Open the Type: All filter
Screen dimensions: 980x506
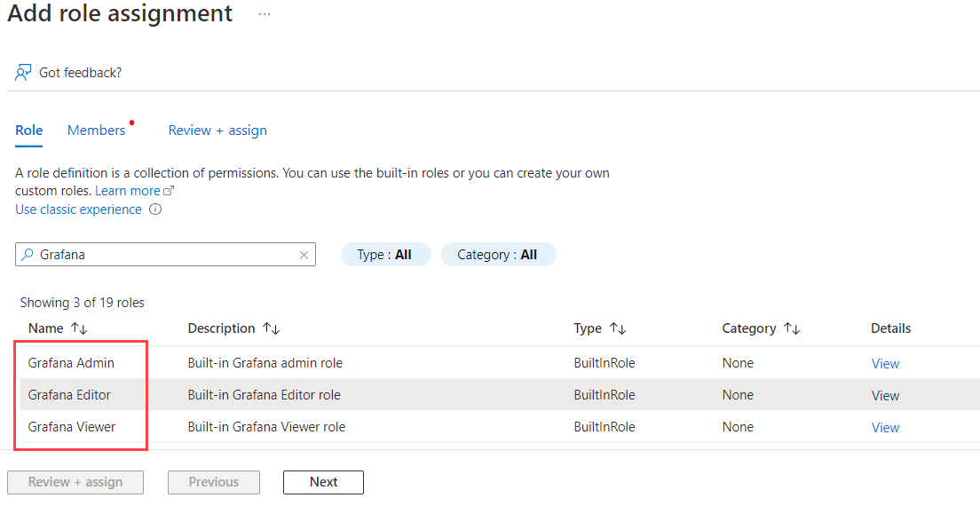385,255
